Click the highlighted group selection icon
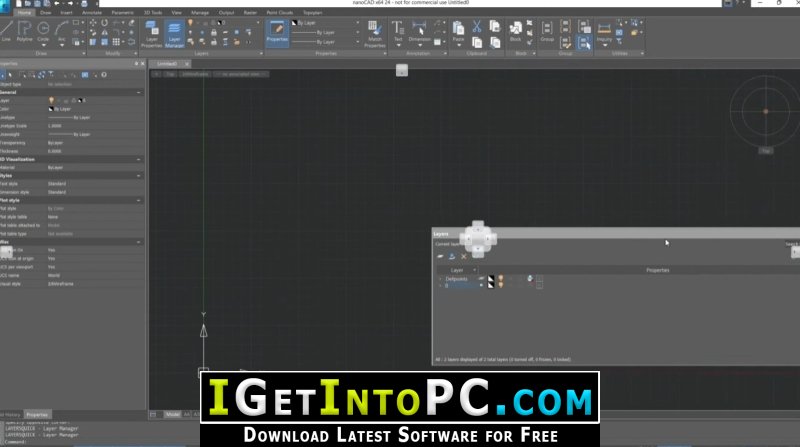The width and height of the screenshot is (800, 447). [x=584, y=42]
